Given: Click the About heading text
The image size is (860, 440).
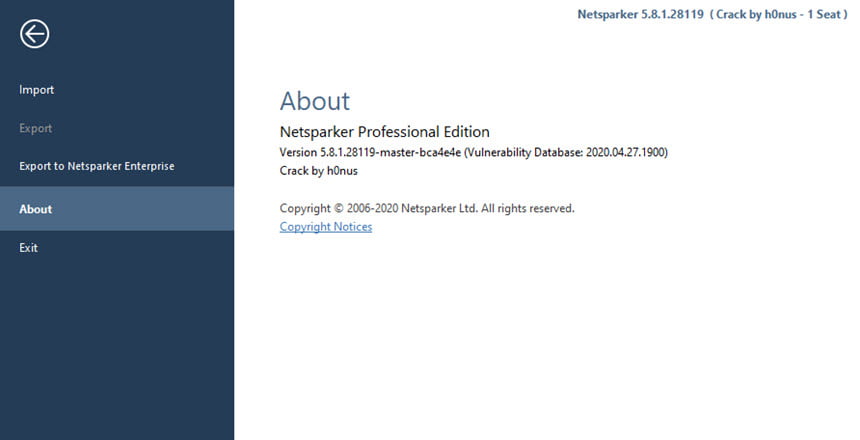Looking at the screenshot, I should point(315,101).
